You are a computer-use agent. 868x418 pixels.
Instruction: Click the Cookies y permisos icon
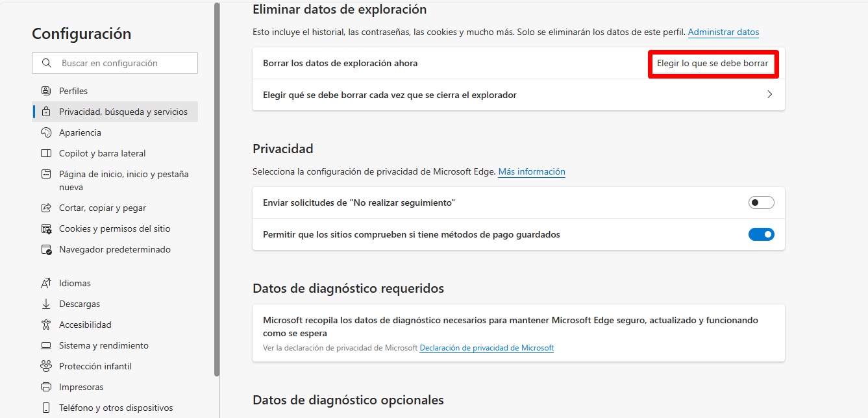[46, 228]
